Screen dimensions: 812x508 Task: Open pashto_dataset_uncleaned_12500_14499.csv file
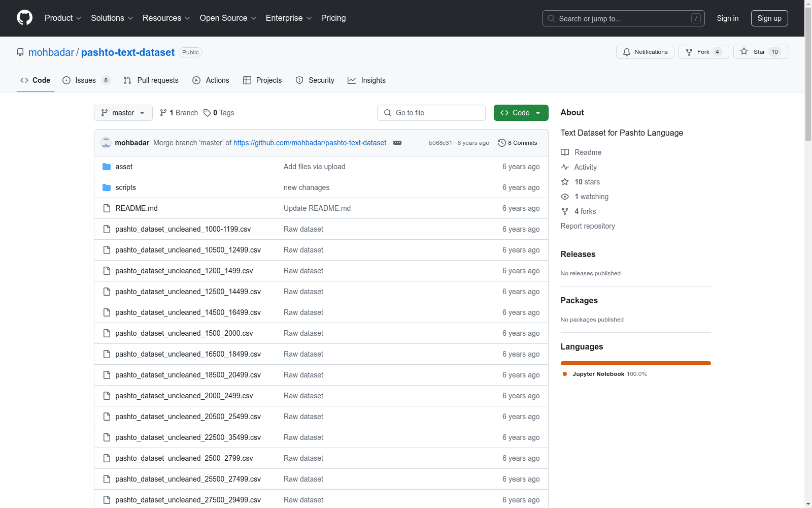coord(188,292)
